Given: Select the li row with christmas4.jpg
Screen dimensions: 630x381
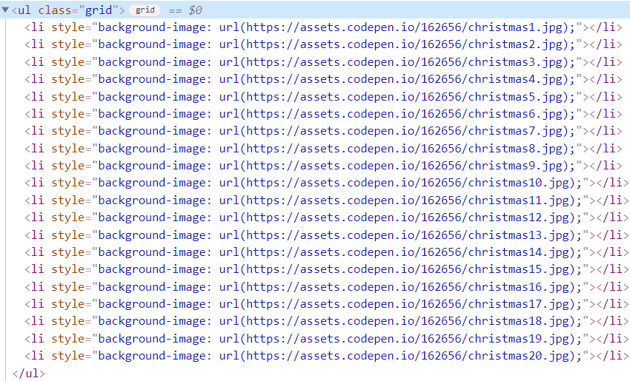Looking at the screenshot, I should pyautogui.click(x=323, y=79).
